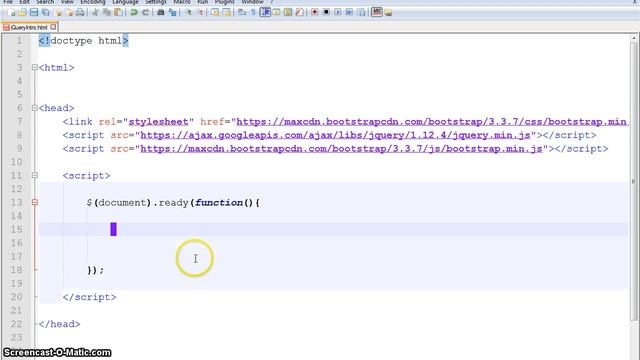Open the Settings menu
The height and width of the screenshot is (360, 640).
156,2
